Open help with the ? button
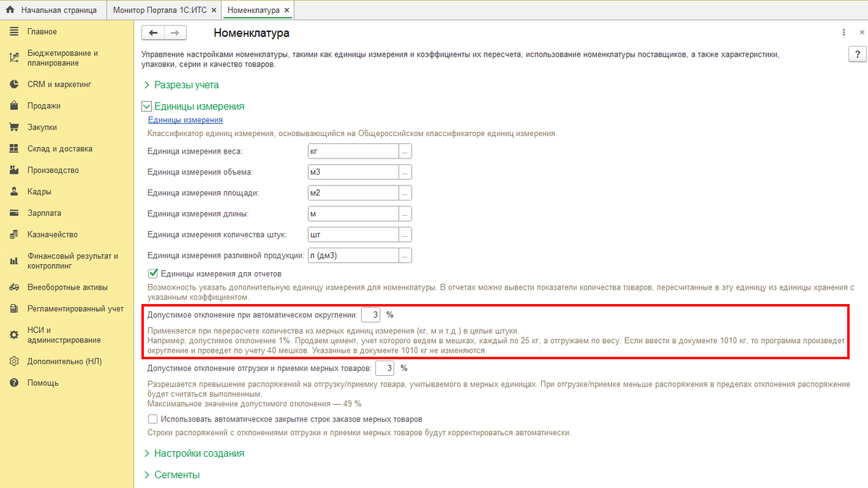 click(856, 56)
